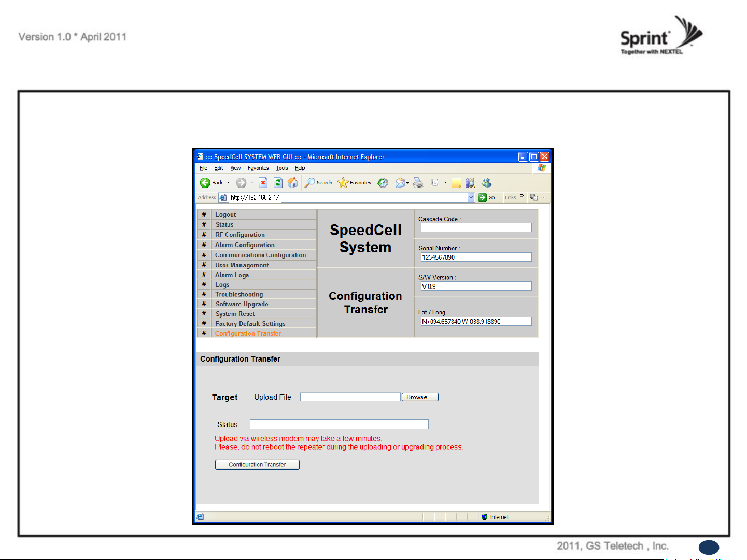The width and height of the screenshot is (747, 560).
Task: Click the Cascade Code input field
Action: [476, 227]
